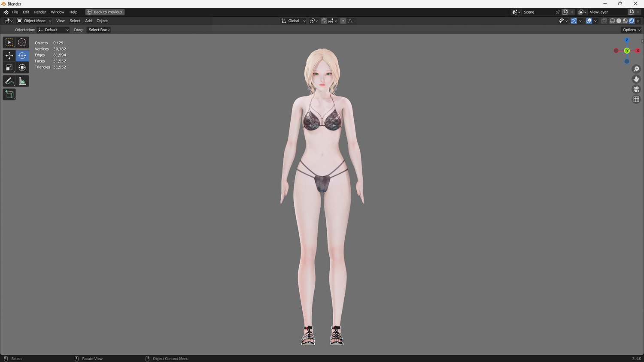Image resolution: width=644 pixels, height=362 pixels.
Task: Open the Global transform orientation dropdown
Action: [x=294, y=21]
